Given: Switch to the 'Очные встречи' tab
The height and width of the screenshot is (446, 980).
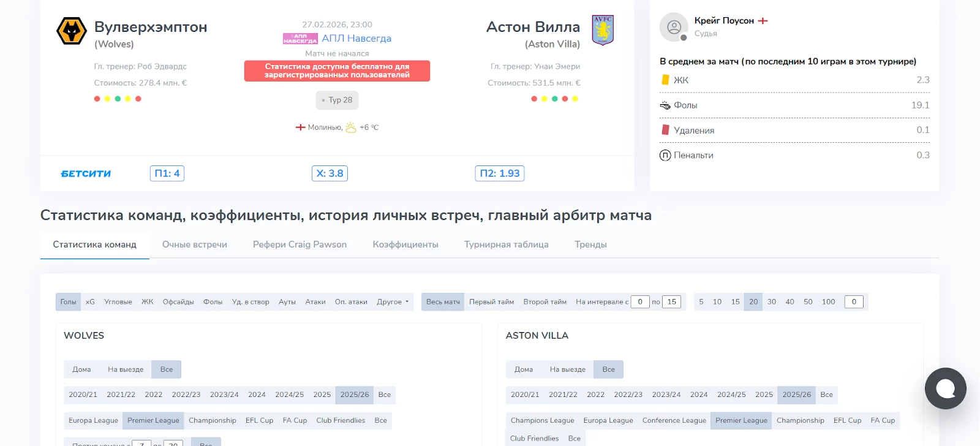Looking at the screenshot, I should pos(194,244).
